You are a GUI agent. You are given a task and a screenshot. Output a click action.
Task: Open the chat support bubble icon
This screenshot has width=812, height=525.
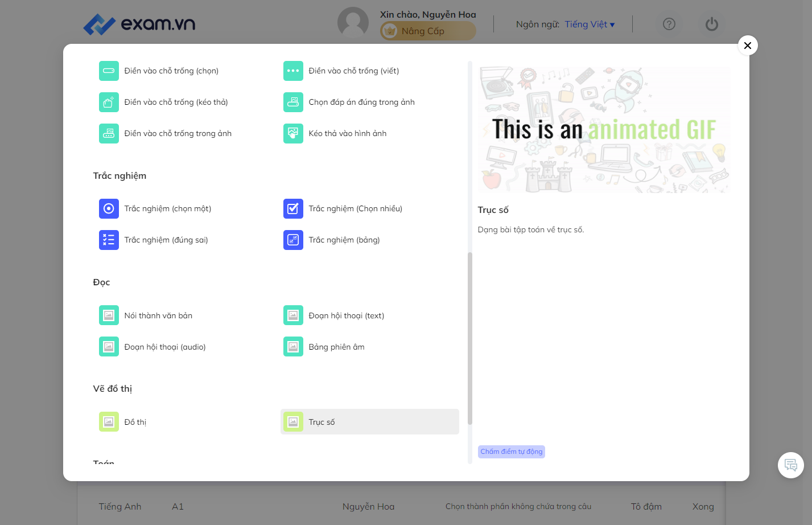click(x=791, y=465)
